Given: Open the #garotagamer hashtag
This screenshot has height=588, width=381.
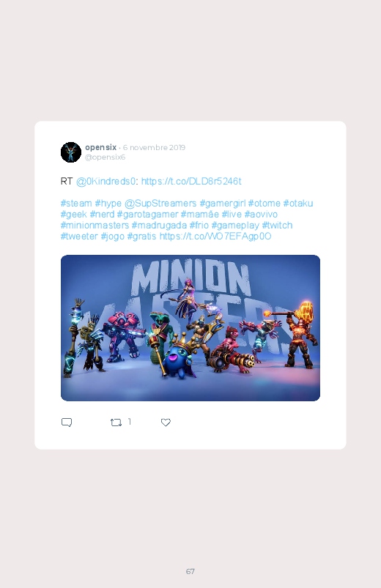Looking at the screenshot, I should pos(147,215).
